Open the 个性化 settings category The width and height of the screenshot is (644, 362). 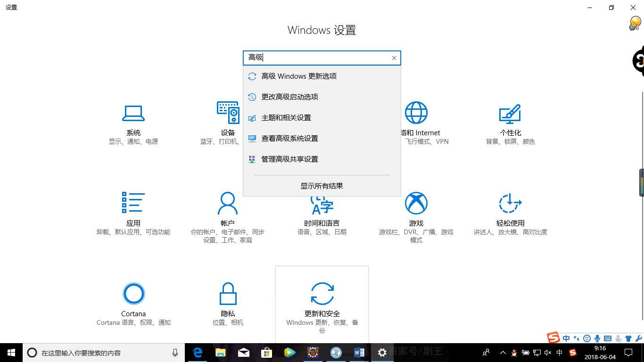point(511,124)
